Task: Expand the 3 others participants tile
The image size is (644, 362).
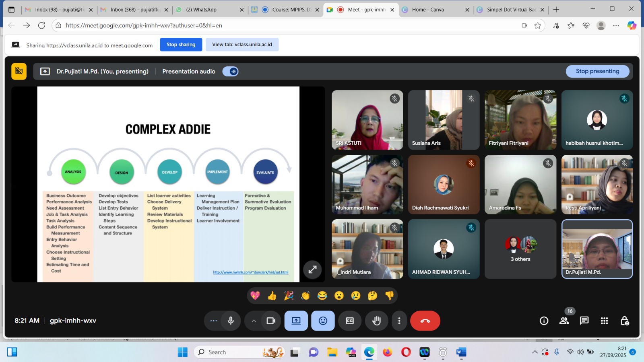Action: click(x=520, y=249)
